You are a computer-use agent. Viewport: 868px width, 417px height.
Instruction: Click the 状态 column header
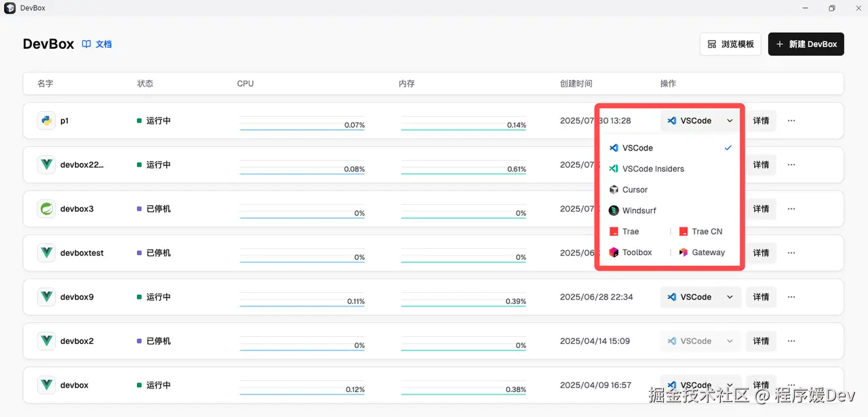(x=145, y=83)
